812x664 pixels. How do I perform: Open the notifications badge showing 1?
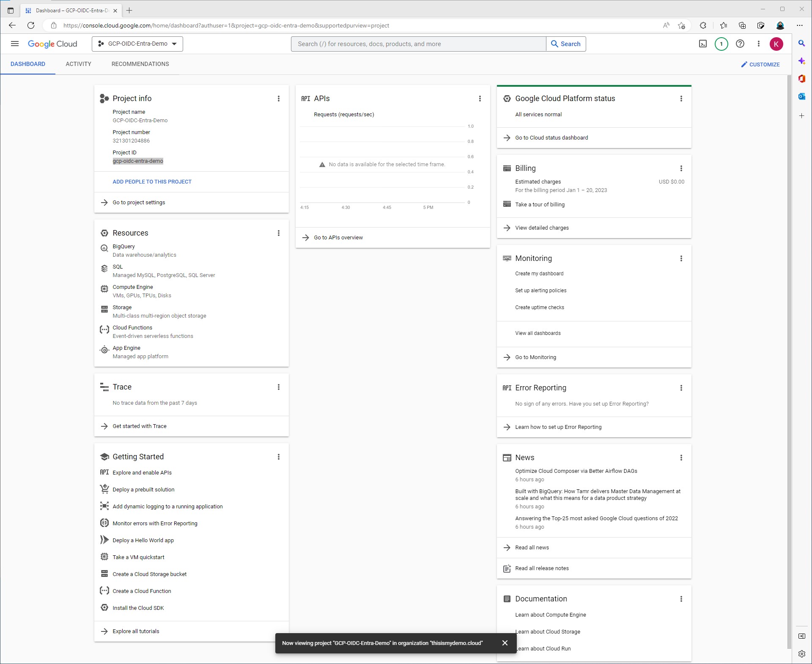tap(721, 44)
